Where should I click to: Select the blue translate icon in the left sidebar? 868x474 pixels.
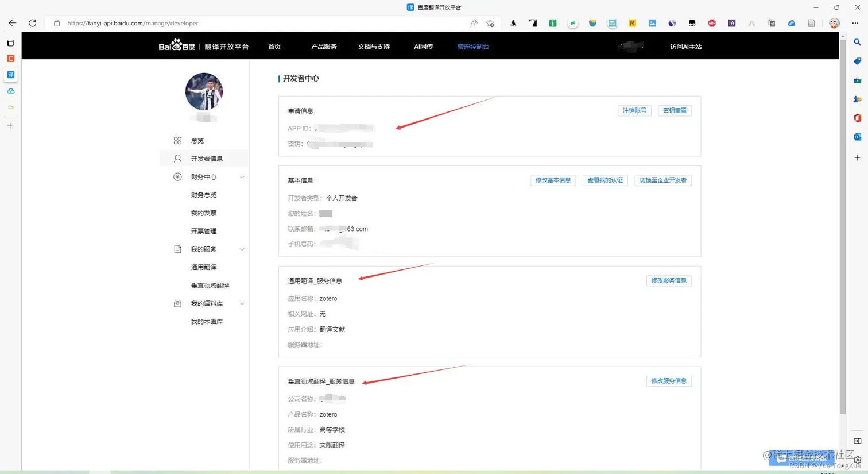10,75
